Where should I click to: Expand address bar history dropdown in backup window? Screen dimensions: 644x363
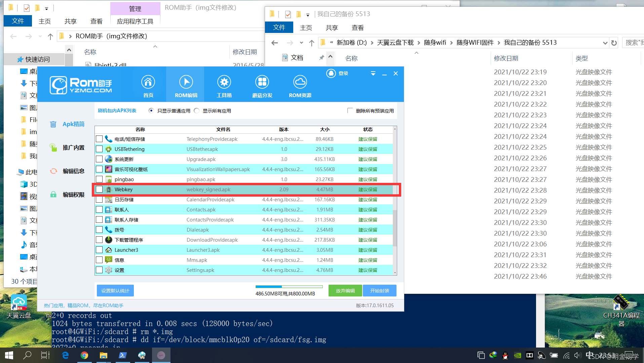click(x=605, y=43)
